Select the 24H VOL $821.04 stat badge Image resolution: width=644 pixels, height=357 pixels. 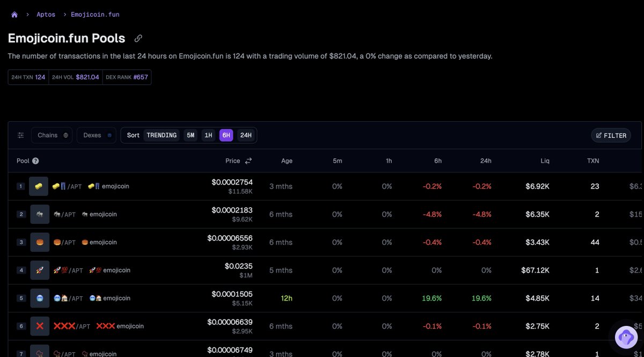(76, 77)
